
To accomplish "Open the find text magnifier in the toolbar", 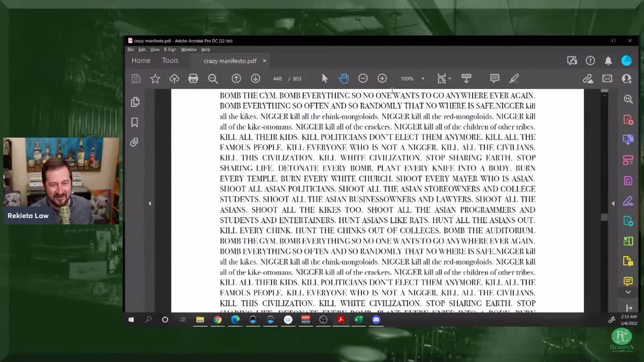I will (213, 79).
